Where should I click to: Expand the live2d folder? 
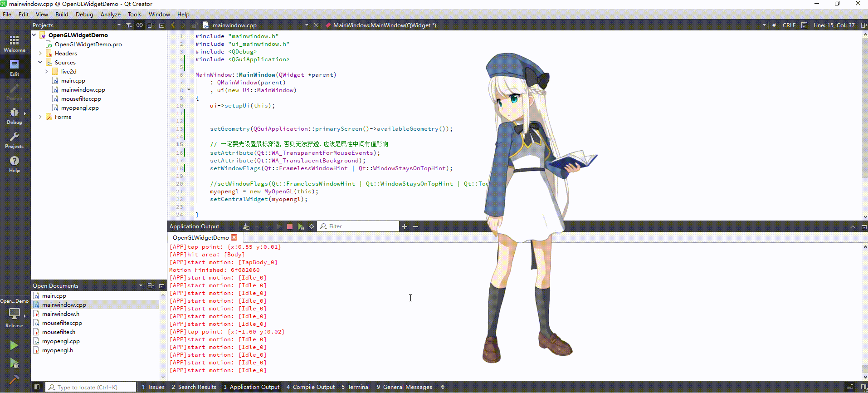point(47,71)
